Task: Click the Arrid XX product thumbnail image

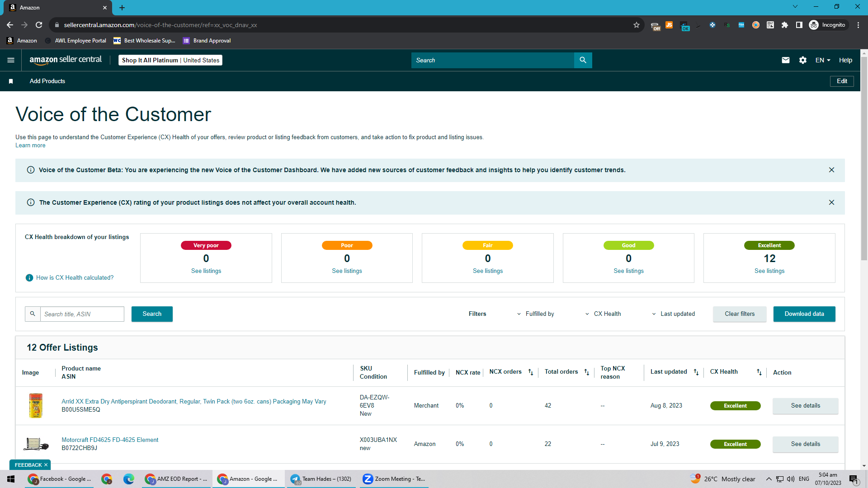Action: pos(36,406)
